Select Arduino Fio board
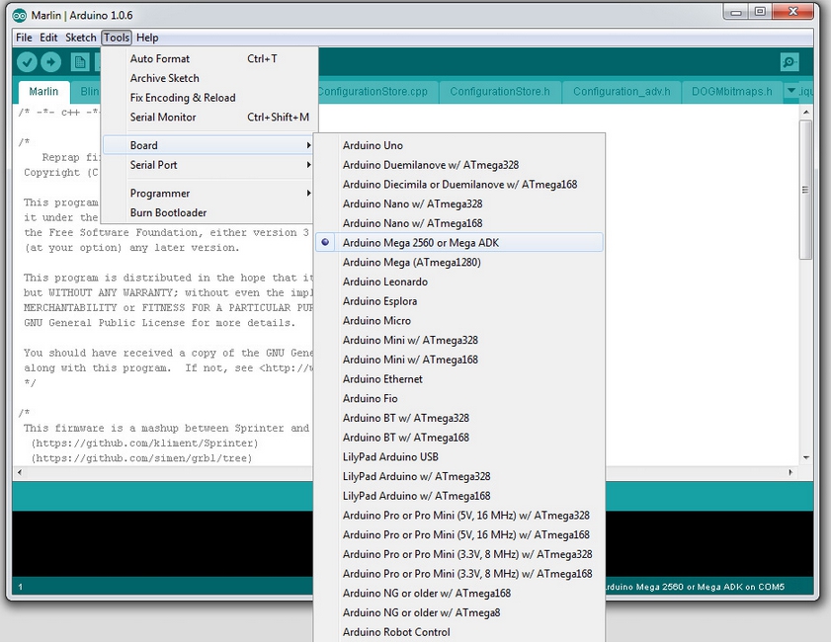 (458, 399)
